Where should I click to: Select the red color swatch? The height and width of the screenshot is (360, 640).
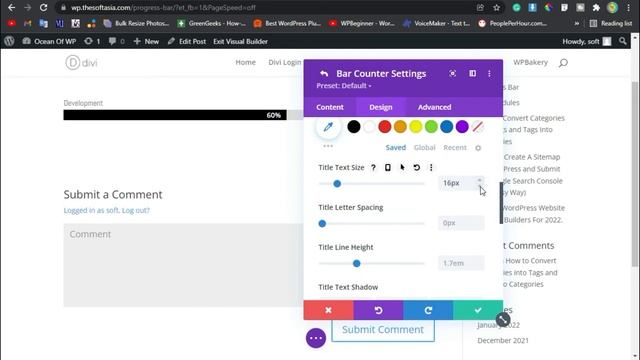coord(384,127)
